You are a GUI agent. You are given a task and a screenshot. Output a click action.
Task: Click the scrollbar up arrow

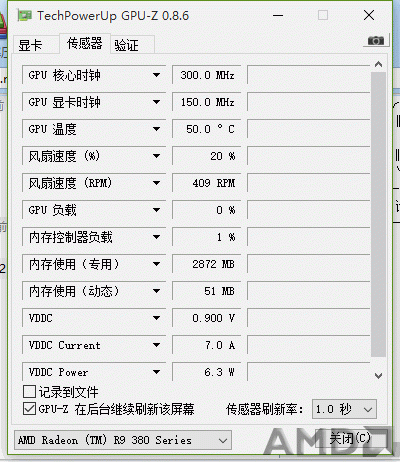[x=378, y=64]
